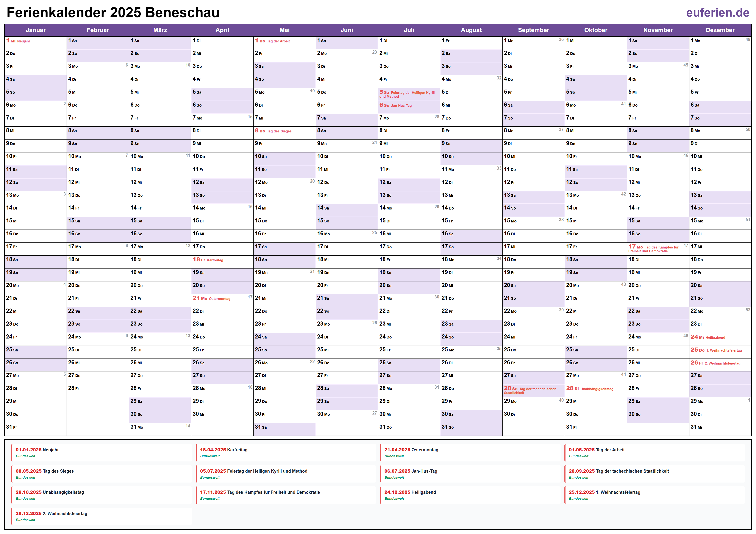Click the euferien.de site logo
Screen dimensions: 756x534
tap(717, 12)
